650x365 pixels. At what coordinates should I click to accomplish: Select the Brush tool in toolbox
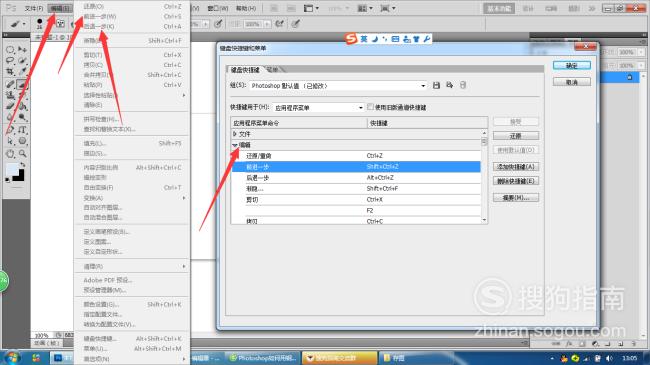23,84
